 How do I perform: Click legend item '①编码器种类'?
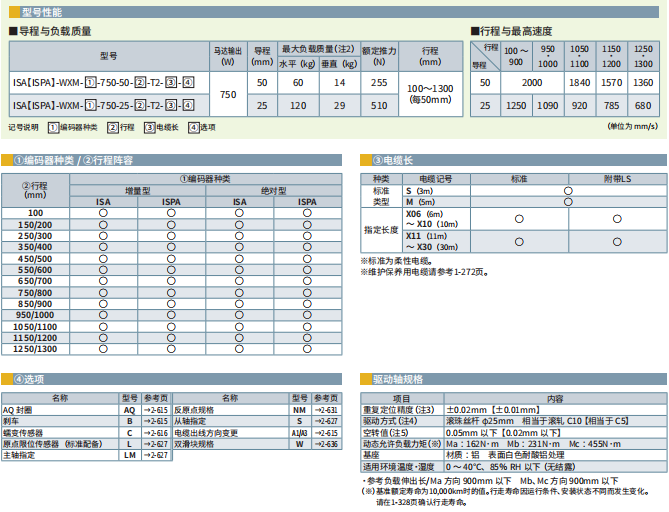[x=73, y=127]
